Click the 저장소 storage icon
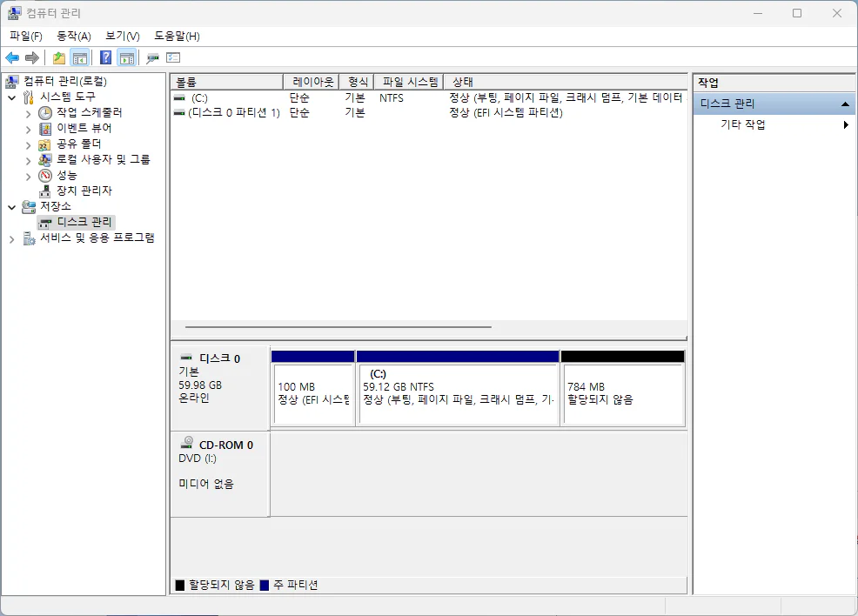 29,207
